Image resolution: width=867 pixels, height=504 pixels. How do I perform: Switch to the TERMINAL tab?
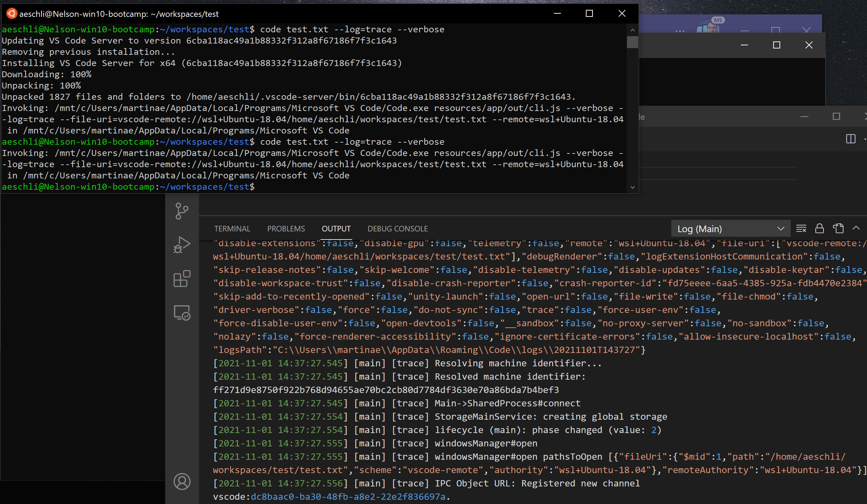point(232,228)
